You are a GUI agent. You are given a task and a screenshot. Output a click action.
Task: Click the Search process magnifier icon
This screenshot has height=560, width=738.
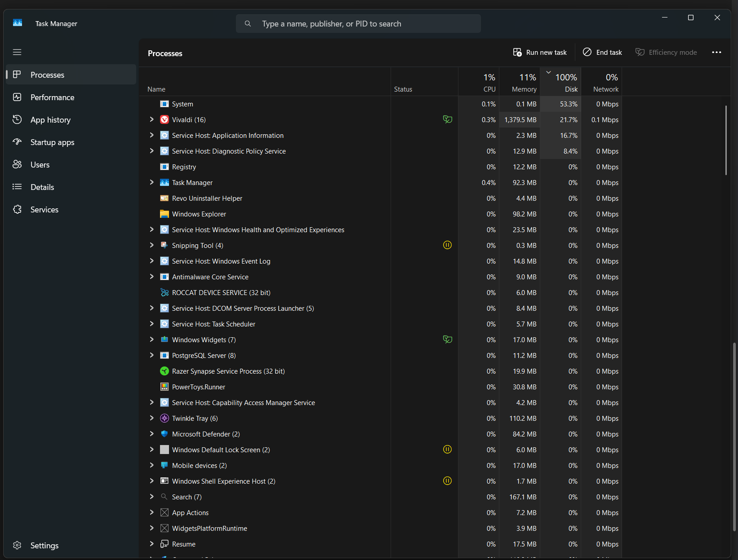[164, 497]
